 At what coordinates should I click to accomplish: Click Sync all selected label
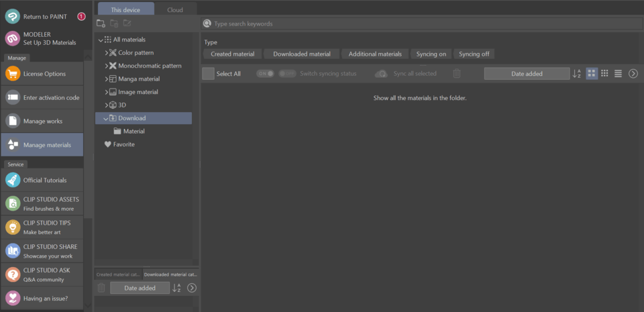pos(415,74)
